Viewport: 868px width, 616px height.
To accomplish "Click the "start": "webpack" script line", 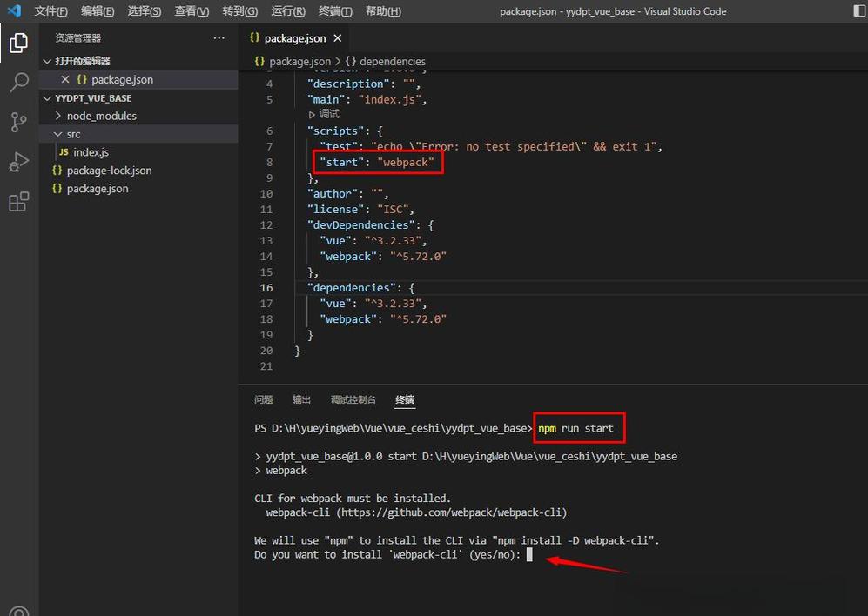I will pyautogui.click(x=377, y=162).
